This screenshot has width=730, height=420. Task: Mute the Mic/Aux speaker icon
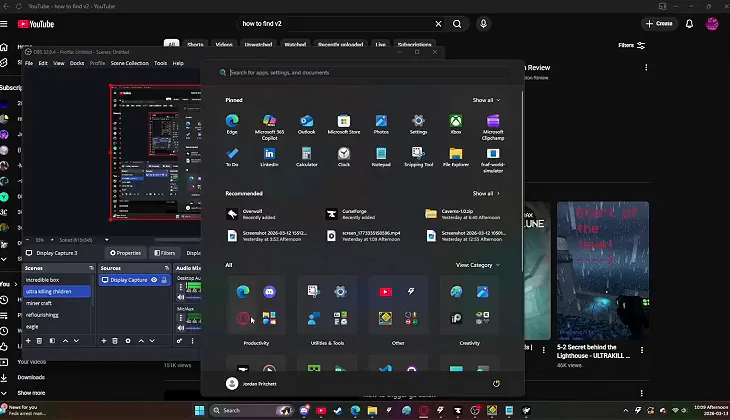point(181,328)
